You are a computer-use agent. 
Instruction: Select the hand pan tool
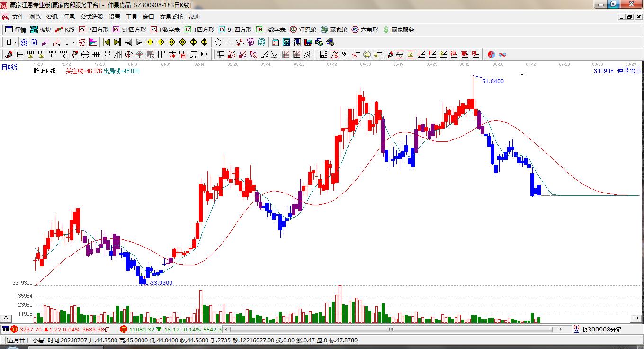[x=218, y=42]
